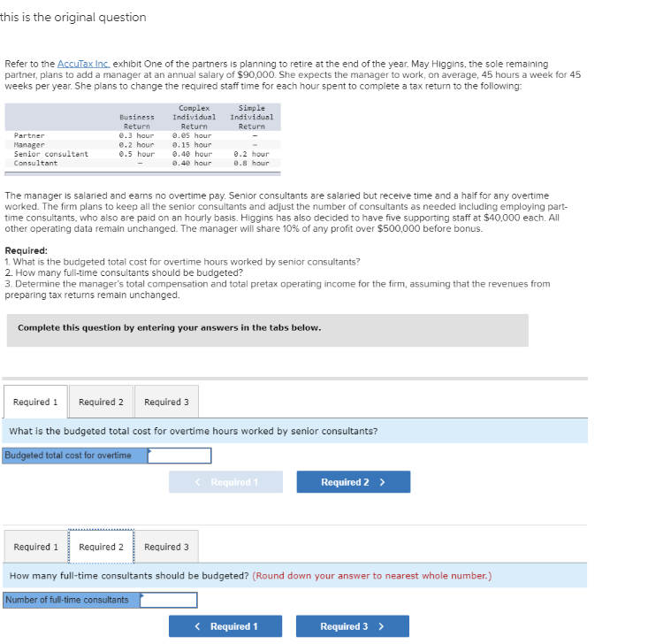The image size is (671, 644).
Task: Click the Number of full-time consultants label
Action: point(72,600)
